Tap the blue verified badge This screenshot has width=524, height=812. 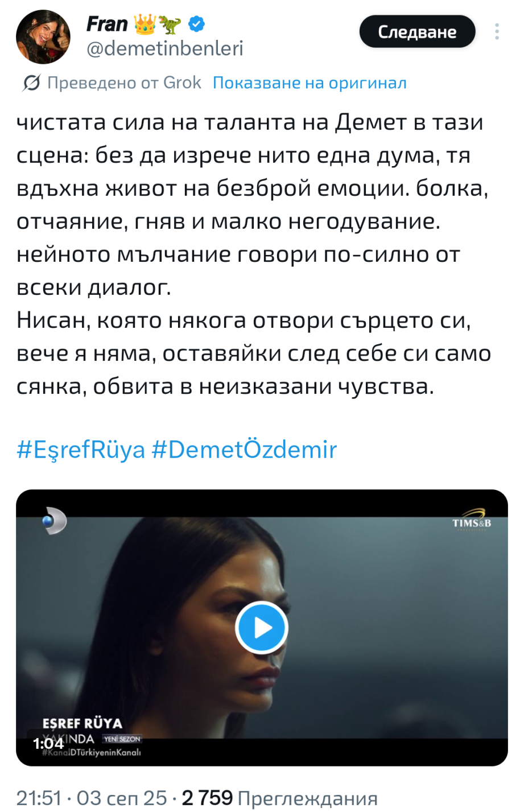click(197, 24)
